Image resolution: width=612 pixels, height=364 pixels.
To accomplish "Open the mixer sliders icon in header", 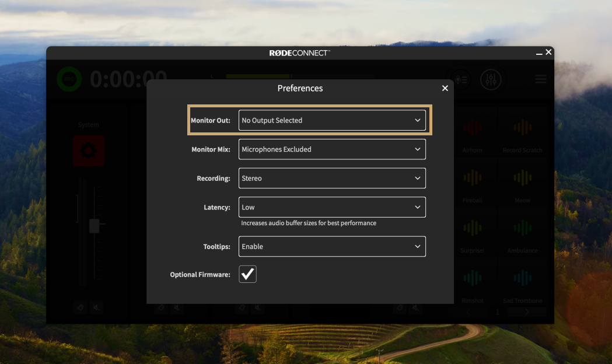I will pyautogui.click(x=491, y=79).
